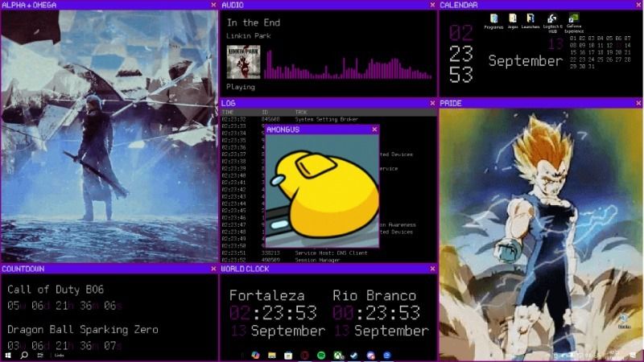Open Task View from the taskbar
Image resolution: width=644 pixels, height=362 pixels.
40,355
